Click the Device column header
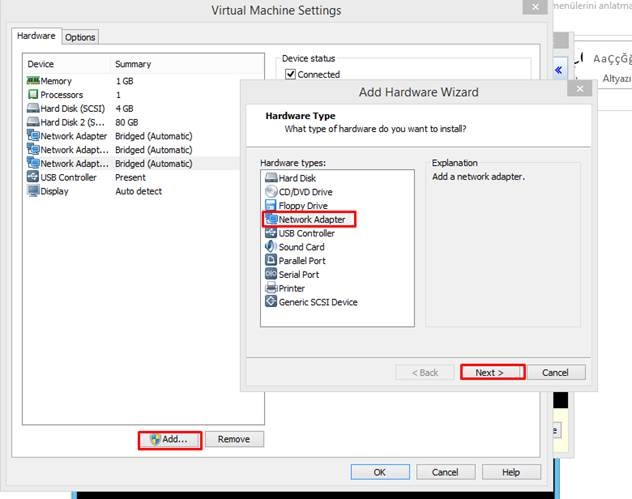The width and height of the screenshot is (632, 499). pyautogui.click(x=41, y=64)
